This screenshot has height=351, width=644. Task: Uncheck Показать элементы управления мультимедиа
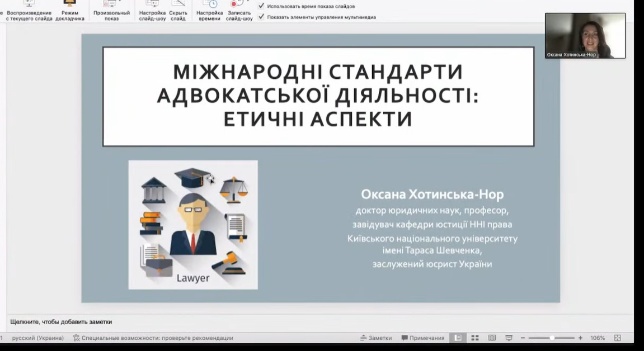[261, 17]
